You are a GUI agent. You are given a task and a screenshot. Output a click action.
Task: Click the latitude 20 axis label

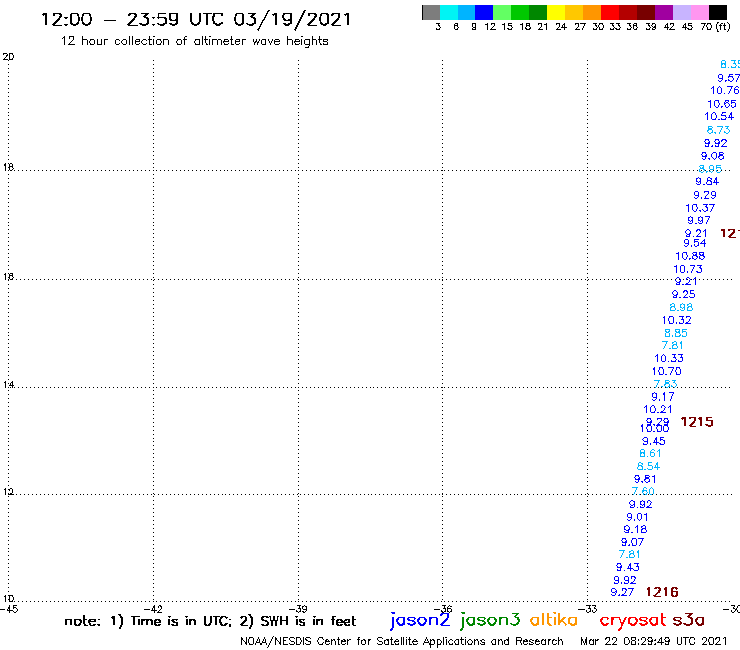click(8, 57)
